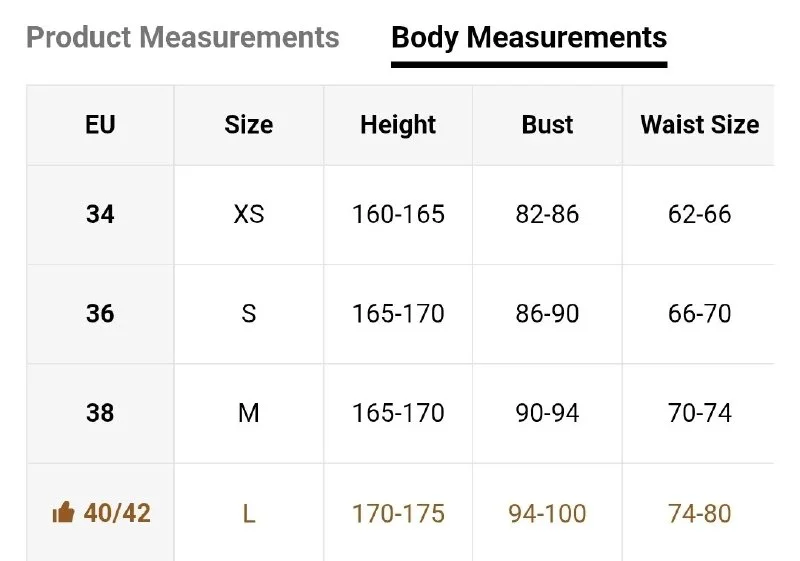Select the EU 34 row label
The width and height of the screenshot is (800, 561).
click(100, 214)
